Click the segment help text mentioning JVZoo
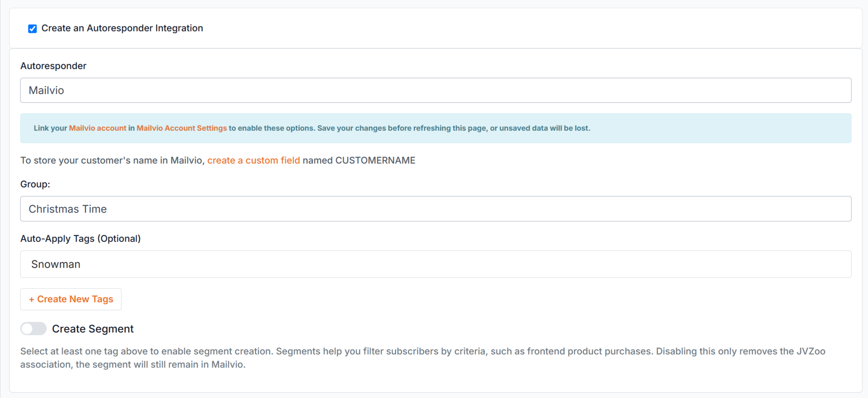The image size is (868, 398). [x=423, y=358]
